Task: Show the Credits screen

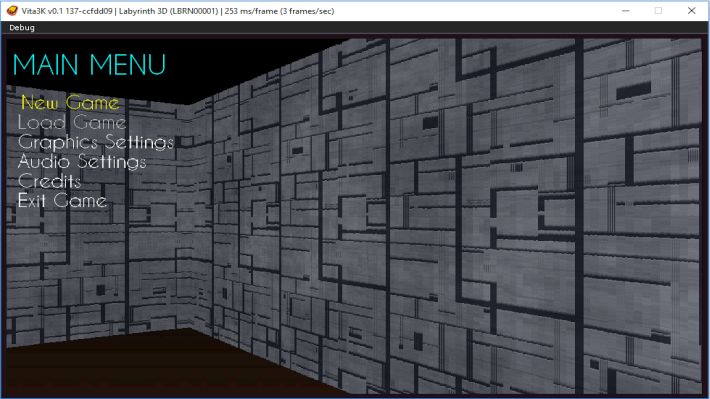Action: point(50,181)
